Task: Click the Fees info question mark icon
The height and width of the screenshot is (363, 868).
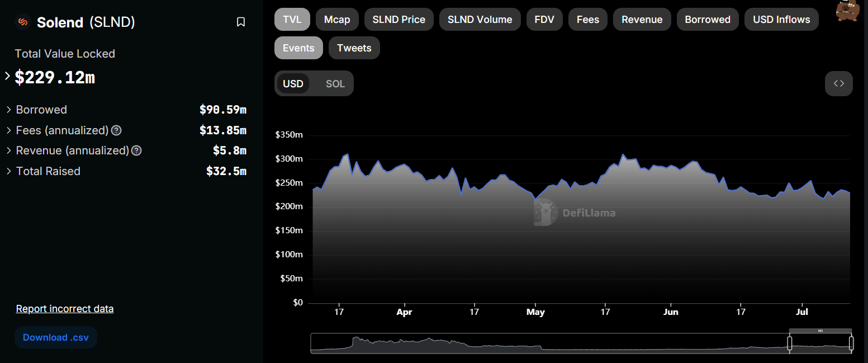Action: [116, 130]
